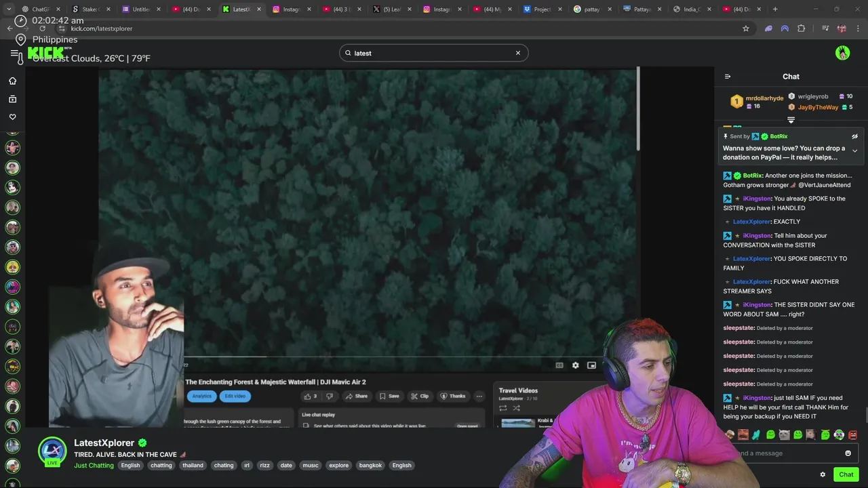The width and height of the screenshot is (868, 488).
Task: Switch to the India_C tab
Action: pos(692,9)
